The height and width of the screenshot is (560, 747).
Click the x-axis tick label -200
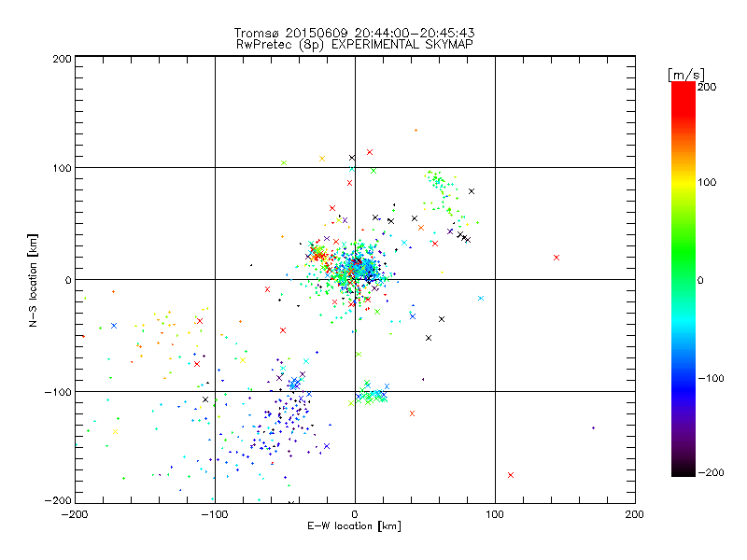75,514
